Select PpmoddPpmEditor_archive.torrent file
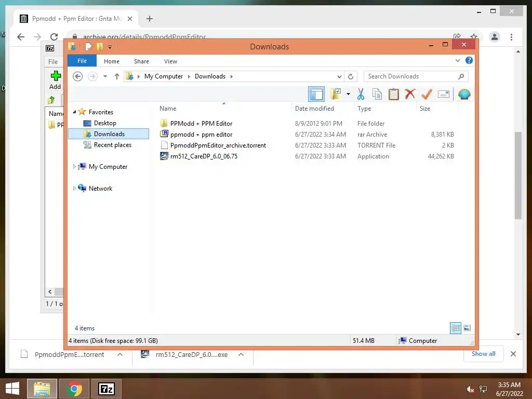This screenshot has width=532, height=399. click(218, 145)
